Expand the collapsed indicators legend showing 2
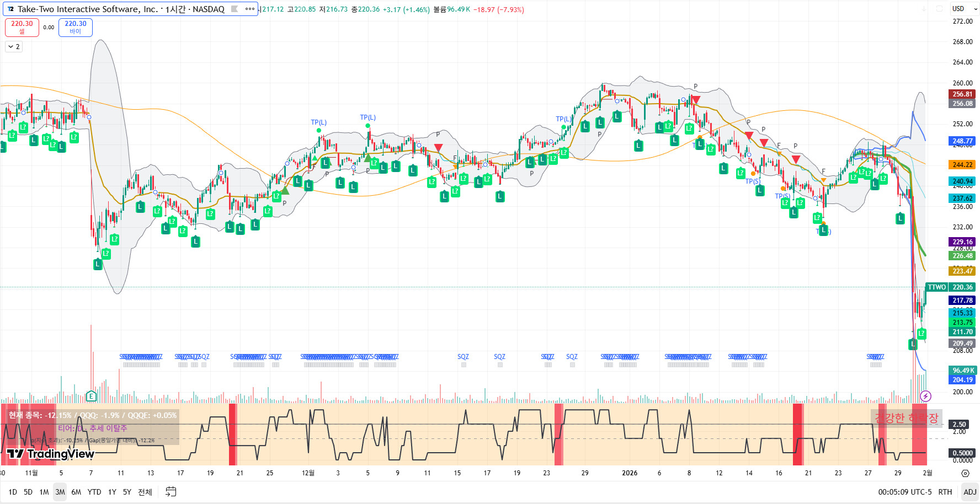The height and width of the screenshot is (504, 980). pos(14,47)
